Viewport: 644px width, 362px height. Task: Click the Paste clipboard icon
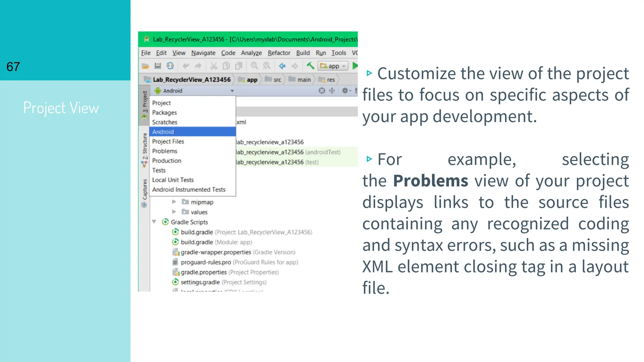pyautogui.click(x=239, y=66)
